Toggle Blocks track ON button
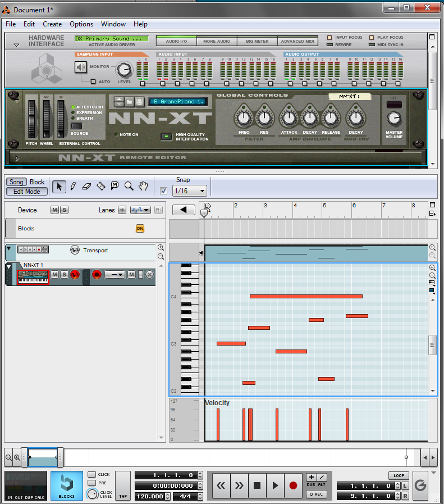 point(140,229)
